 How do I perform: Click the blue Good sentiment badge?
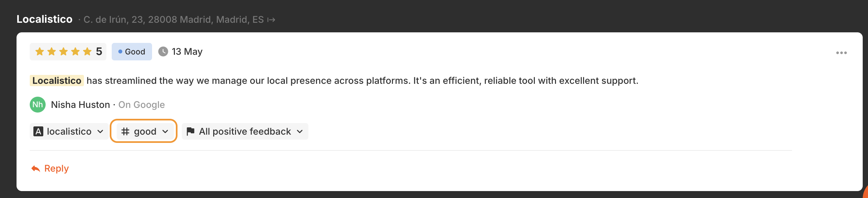point(132,51)
